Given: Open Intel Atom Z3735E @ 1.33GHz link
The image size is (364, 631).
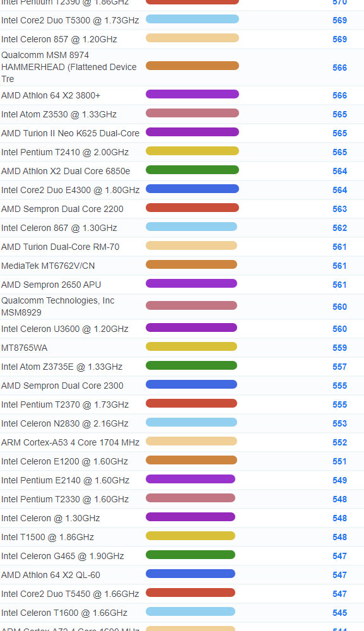Looking at the screenshot, I should [x=62, y=367].
